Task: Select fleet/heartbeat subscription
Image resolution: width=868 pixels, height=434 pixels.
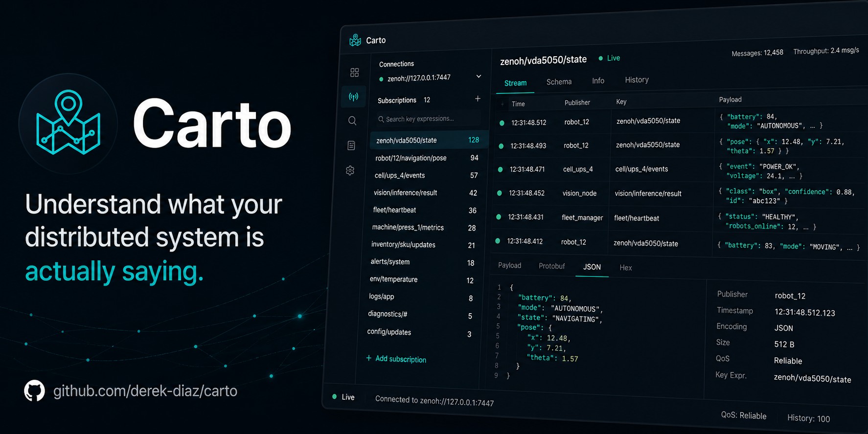Action: point(424,210)
